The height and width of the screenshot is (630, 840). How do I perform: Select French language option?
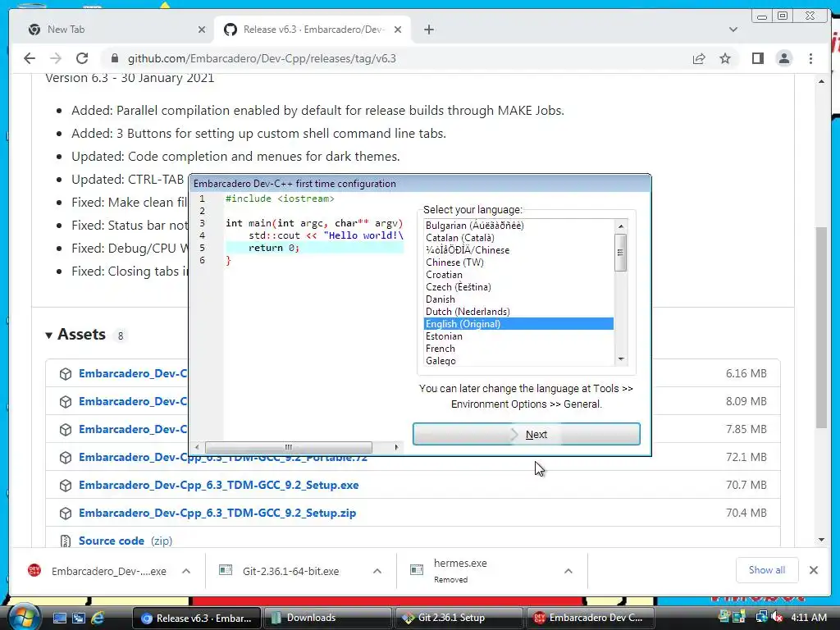440,348
